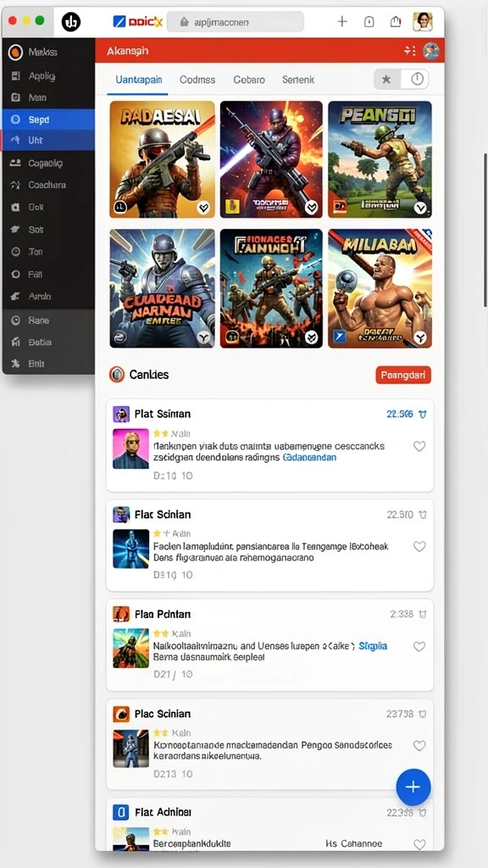Click the chevron badge on the FAINWOHT card
The width and height of the screenshot is (488, 868).
point(312,337)
